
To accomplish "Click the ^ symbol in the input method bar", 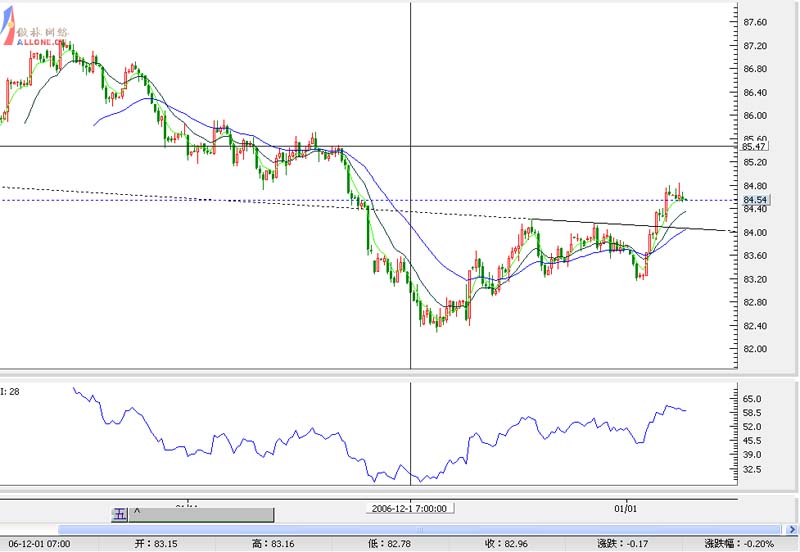I will click(137, 511).
